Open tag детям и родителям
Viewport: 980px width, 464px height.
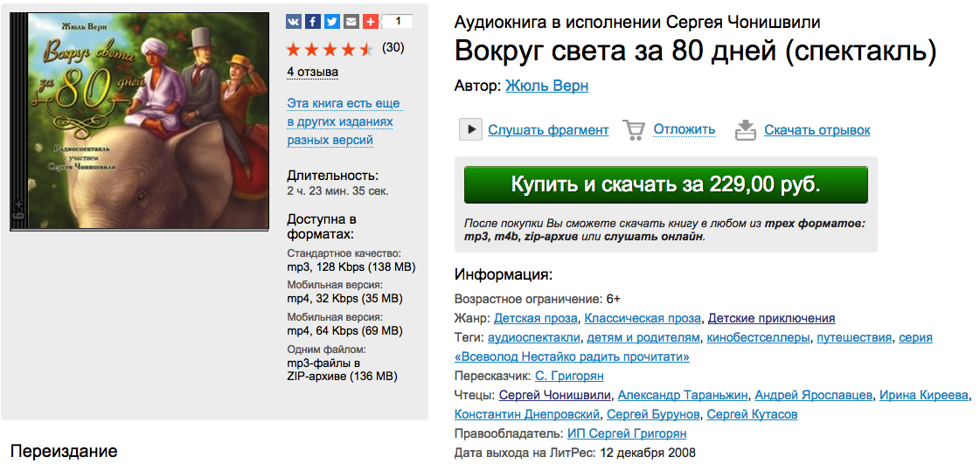click(x=643, y=338)
